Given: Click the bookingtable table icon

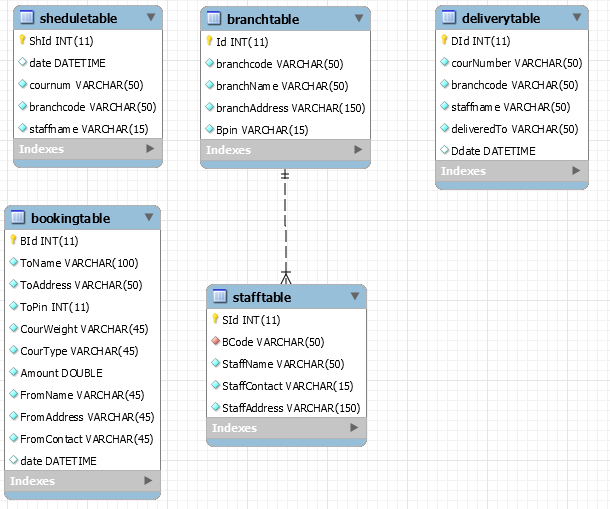Looking at the screenshot, I should tap(18, 218).
